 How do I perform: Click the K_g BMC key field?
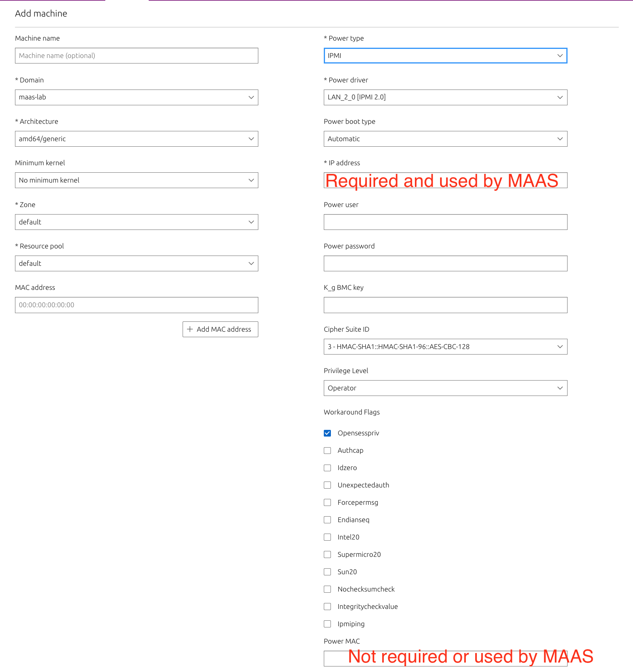tap(445, 305)
